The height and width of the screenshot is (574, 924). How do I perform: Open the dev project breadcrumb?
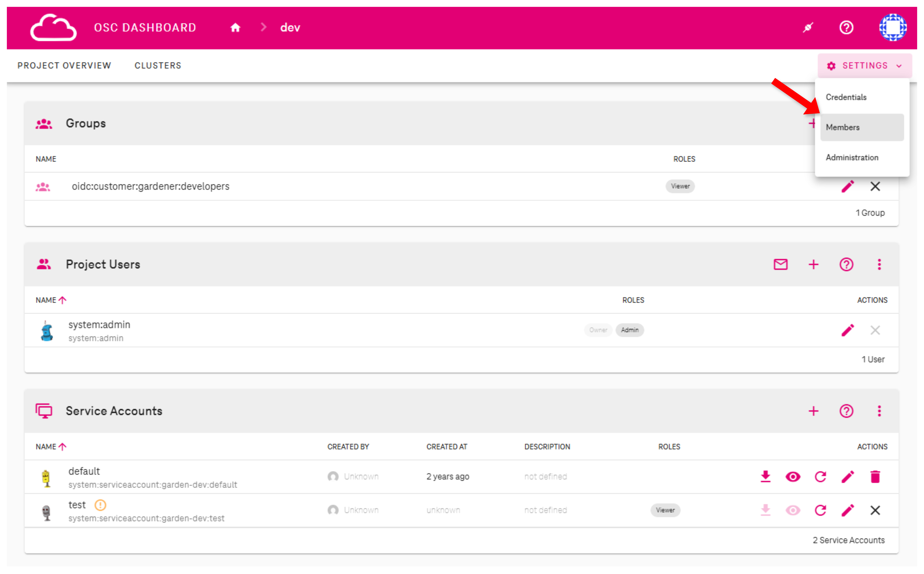[290, 27]
